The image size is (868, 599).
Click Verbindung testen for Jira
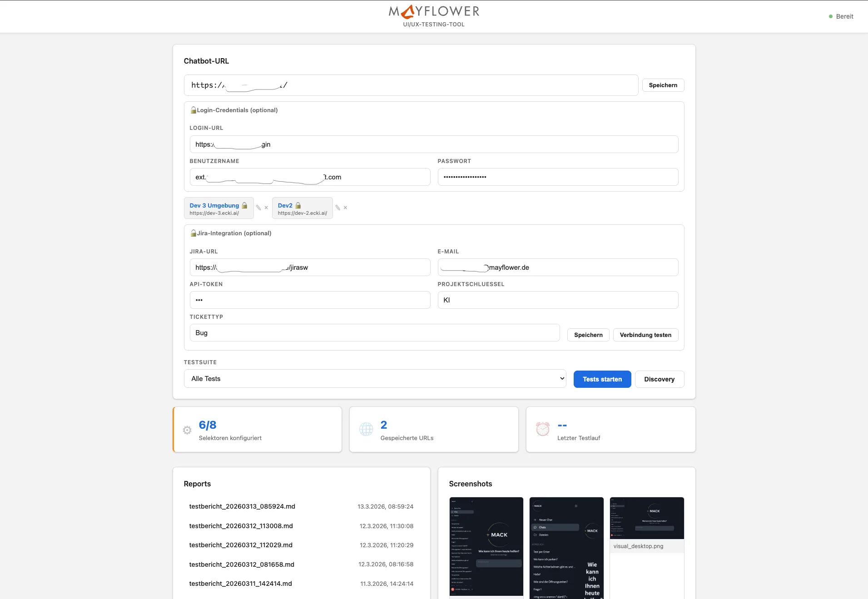pyautogui.click(x=645, y=335)
